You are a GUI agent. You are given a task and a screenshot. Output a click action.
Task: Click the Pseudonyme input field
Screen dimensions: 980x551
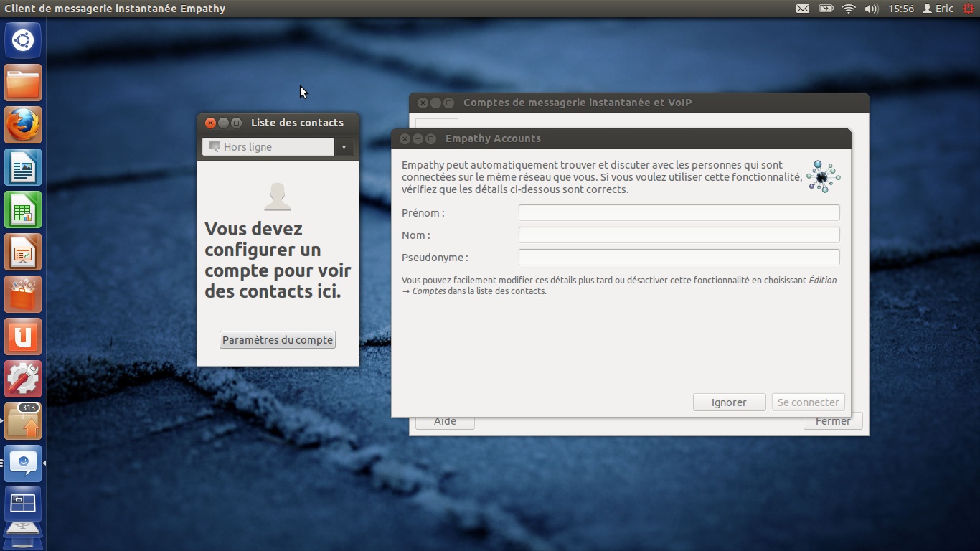tap(679, 257)
